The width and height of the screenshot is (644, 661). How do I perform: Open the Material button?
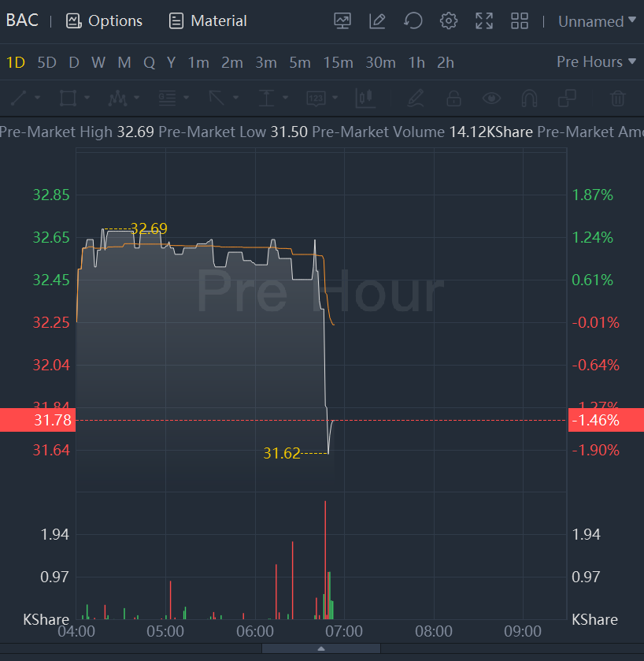click(208, 21)
